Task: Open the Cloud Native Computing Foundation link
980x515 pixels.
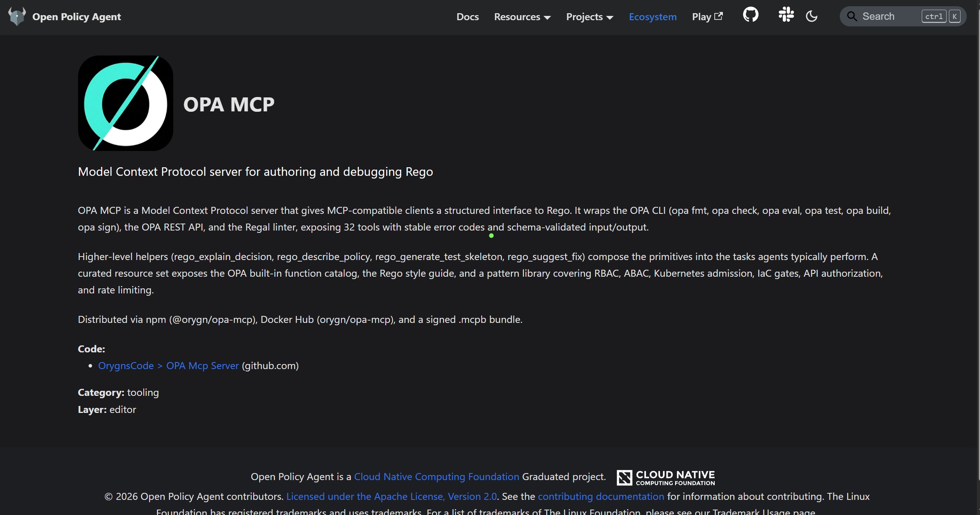Action: pos(437,477)
